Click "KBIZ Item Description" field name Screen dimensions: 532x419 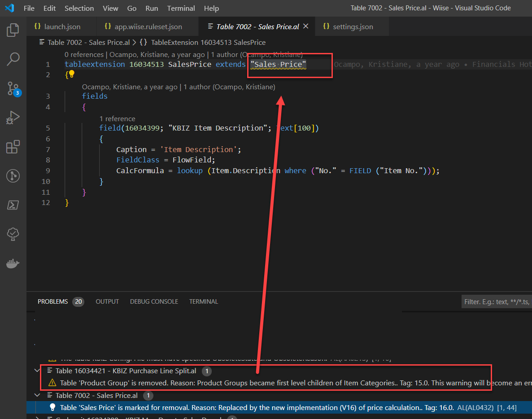218,128
